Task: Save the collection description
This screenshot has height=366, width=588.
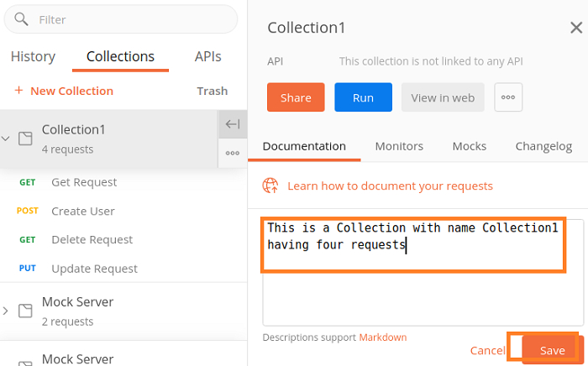Action: coord(551,350)
